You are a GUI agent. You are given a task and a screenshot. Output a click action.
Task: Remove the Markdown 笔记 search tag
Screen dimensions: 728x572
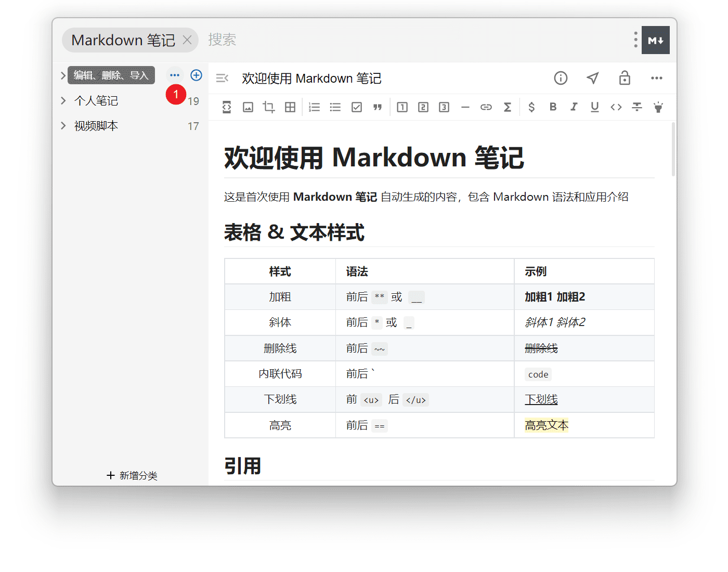pyautogui.click(x=187, y=40)
